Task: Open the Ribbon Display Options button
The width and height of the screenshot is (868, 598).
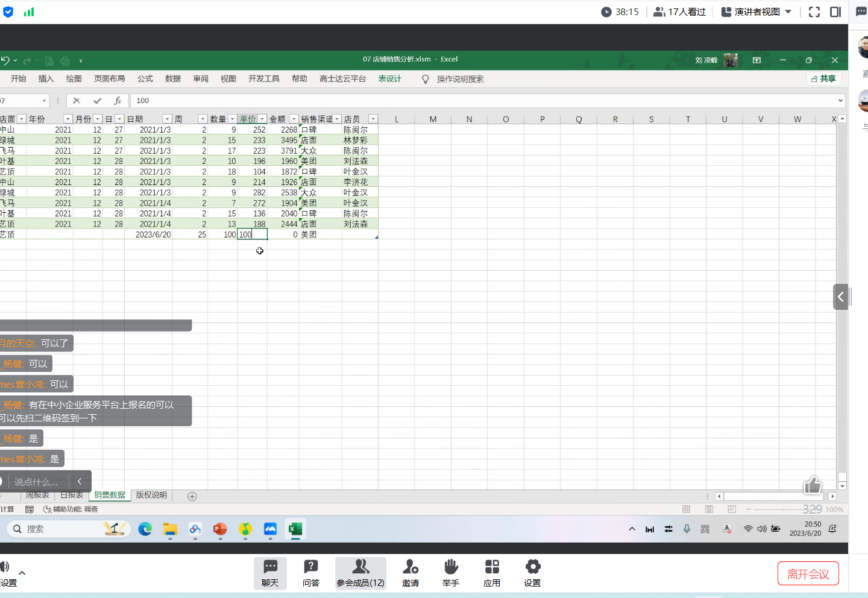Action: [x=756, y=60]
